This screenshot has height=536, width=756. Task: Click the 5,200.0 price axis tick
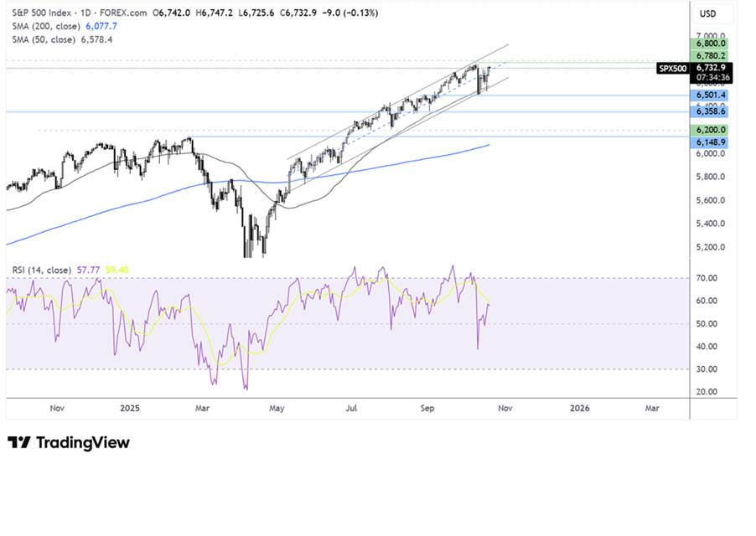(x=710, y=247)
